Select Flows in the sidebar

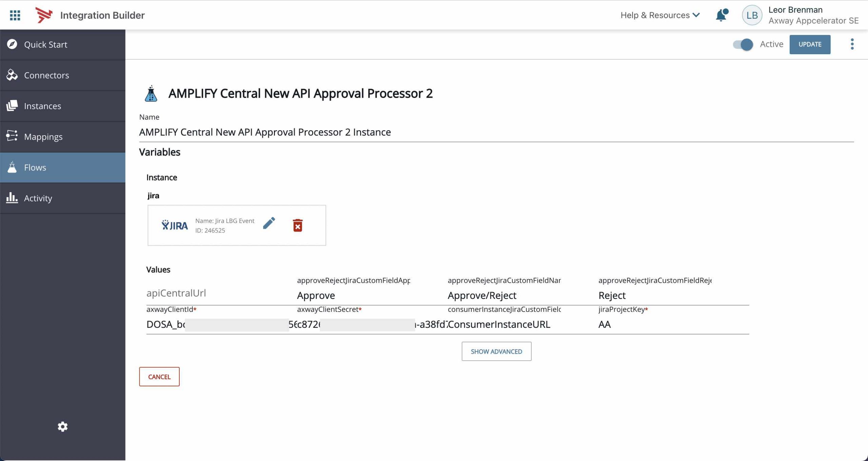[x=63, y=167]
